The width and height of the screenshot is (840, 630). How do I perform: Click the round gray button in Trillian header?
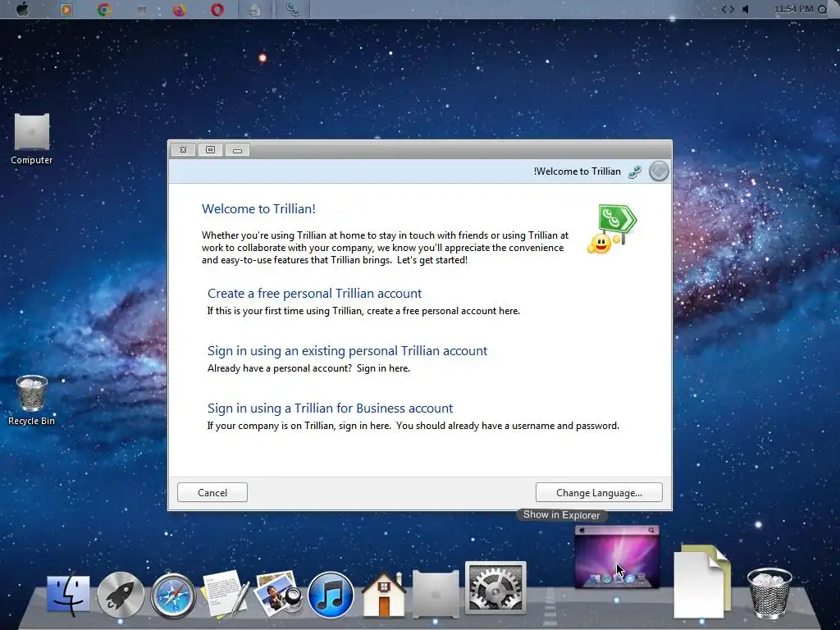(659, 171)
